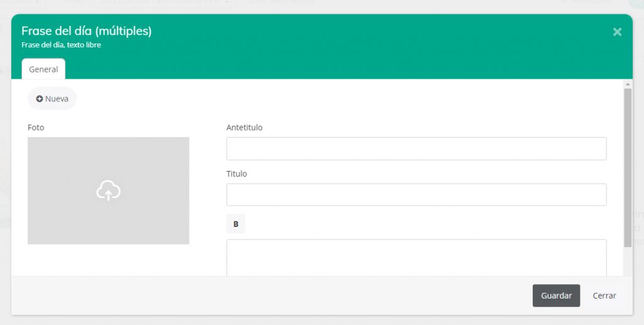Click the dialog title Frase del día (múltiples)
This screenshot has width=644, height=325.
86,31
